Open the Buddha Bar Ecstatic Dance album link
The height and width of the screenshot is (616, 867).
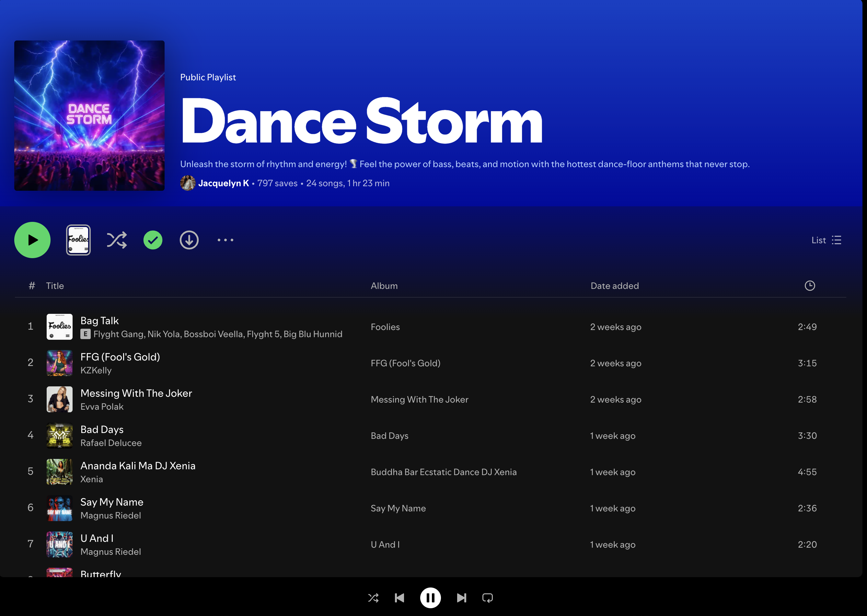click(443, 472)
